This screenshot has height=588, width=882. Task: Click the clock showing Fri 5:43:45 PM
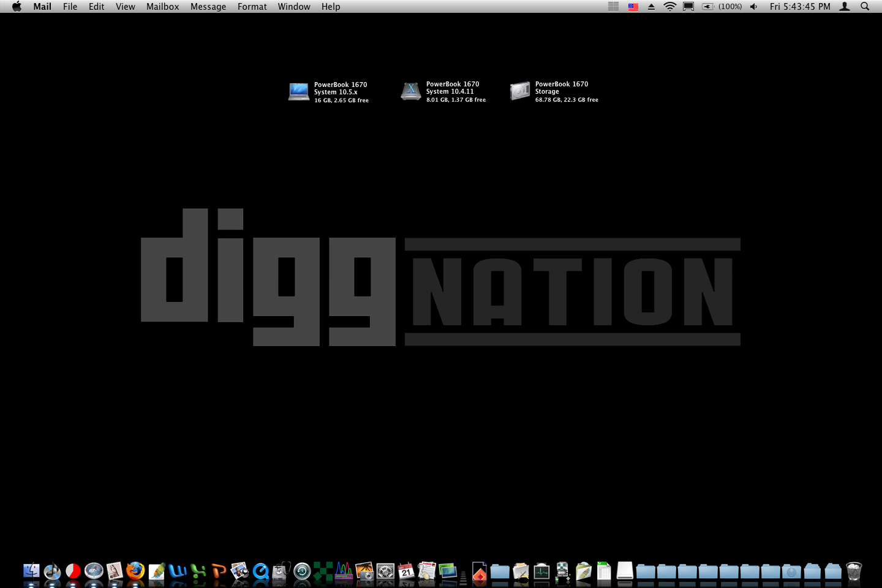pos(800,6)
